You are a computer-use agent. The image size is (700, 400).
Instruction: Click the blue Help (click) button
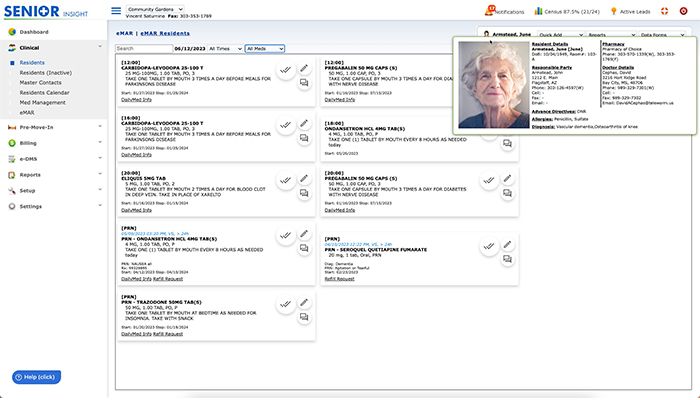pyautogui.click(x=37, y=377)
